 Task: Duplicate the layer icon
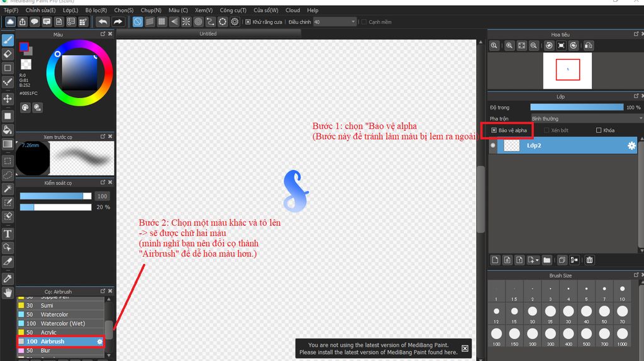pos(562,260)
